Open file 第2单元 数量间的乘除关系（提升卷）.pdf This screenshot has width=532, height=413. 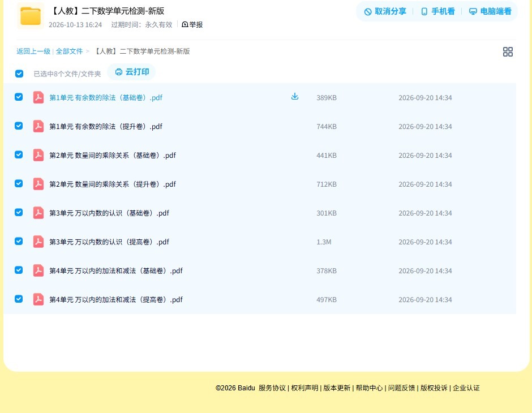tap(113, 184)
